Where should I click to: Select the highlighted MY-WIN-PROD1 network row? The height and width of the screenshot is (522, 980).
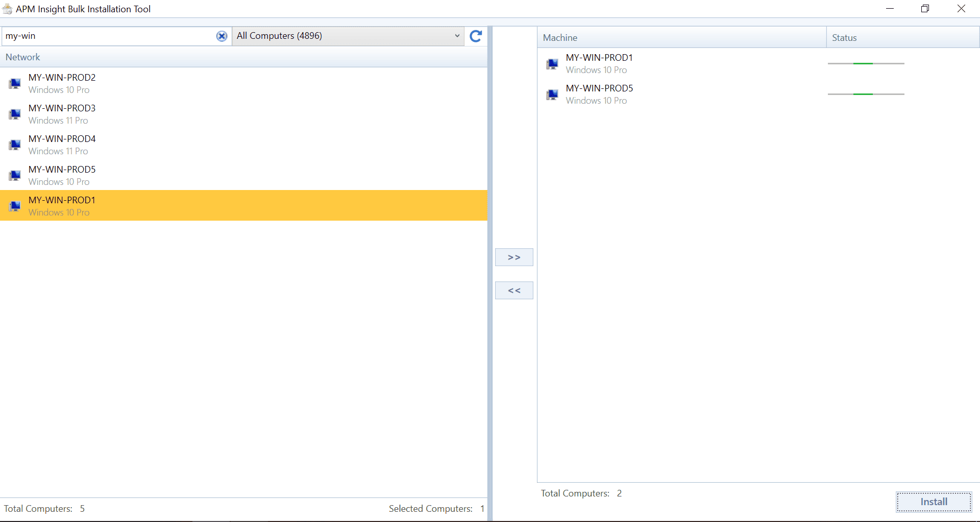[x=243, y=205]
